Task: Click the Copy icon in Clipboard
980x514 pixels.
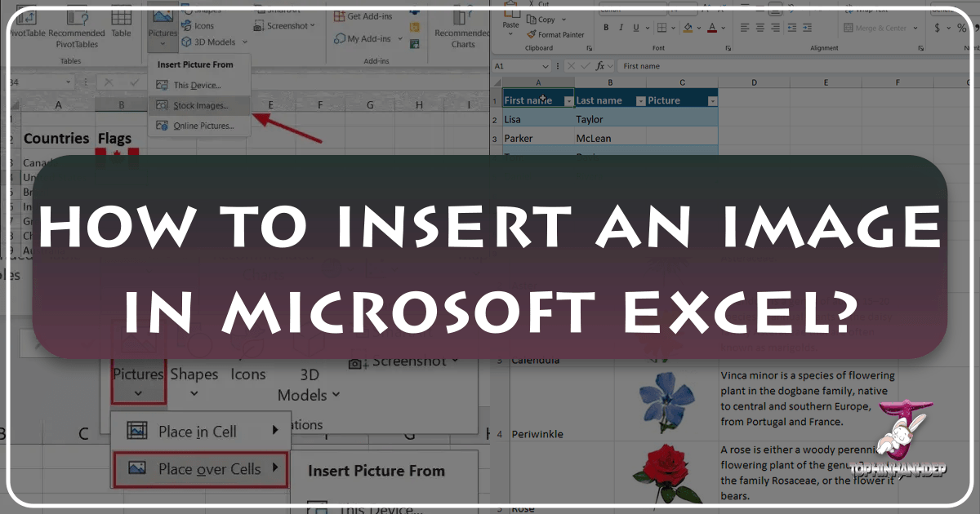Action: click(532, 20)
